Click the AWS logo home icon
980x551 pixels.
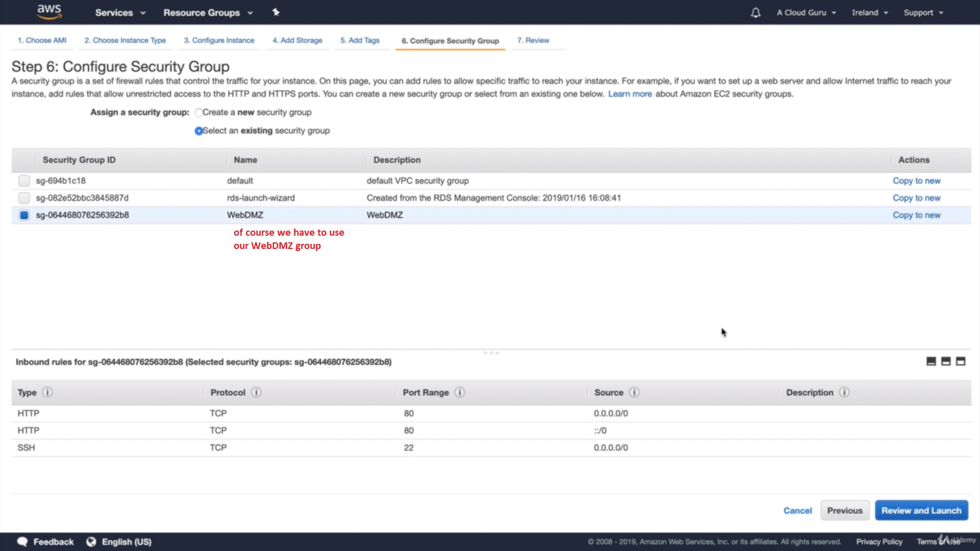pos(49,12)
